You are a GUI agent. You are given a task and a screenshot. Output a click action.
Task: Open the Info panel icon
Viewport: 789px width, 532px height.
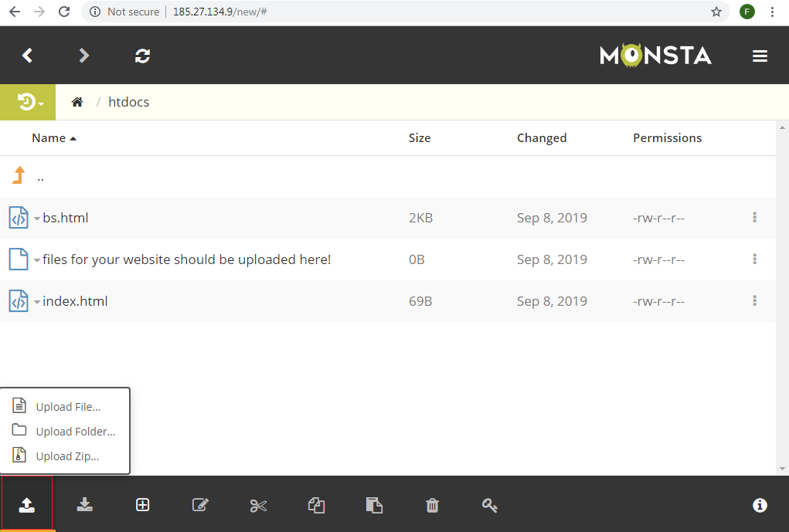pos(760,505)
